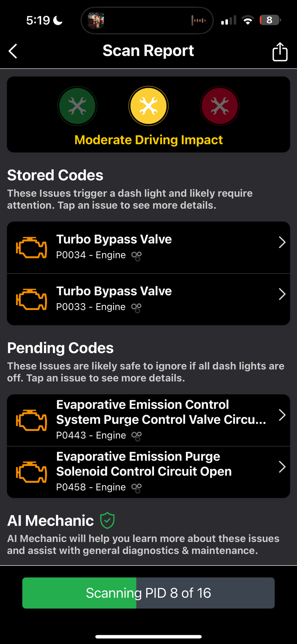Tap the back arrow icon
This screenshot has height=644, width=297.
(13, 51)
